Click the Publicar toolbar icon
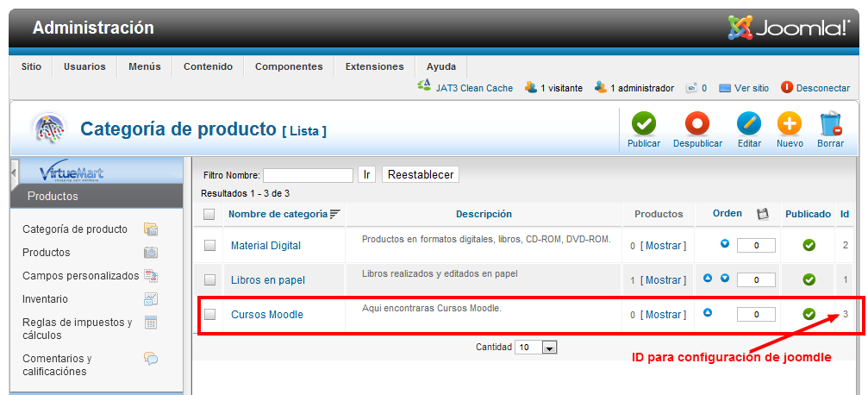Screen dimensions: 868x395 point(643,124)
